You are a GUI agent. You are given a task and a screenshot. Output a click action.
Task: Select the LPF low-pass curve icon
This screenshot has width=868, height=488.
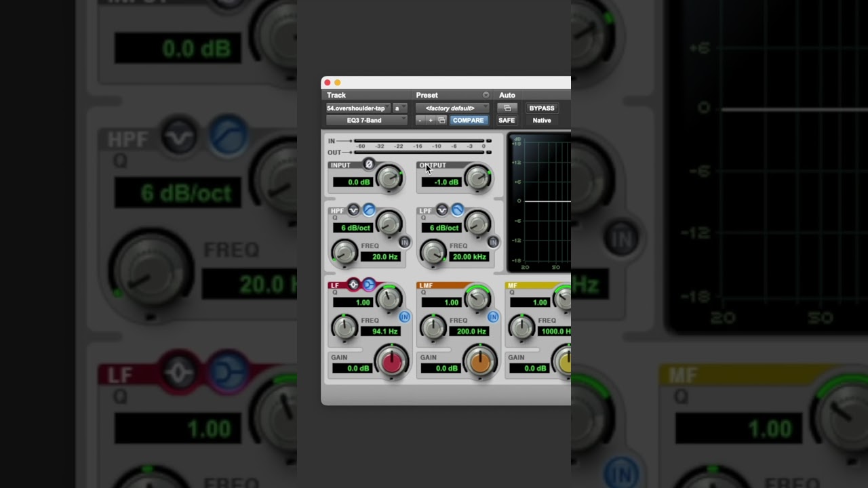point(458,210)
